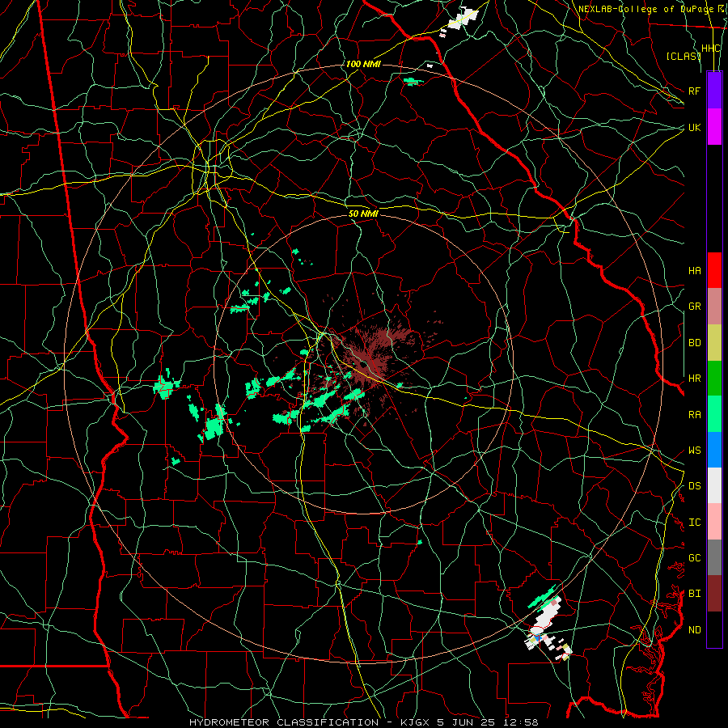Image resolution: width=728 pixels, height=728 pixels.
Task: Click the GR legend label
Action: pos(695,307)
